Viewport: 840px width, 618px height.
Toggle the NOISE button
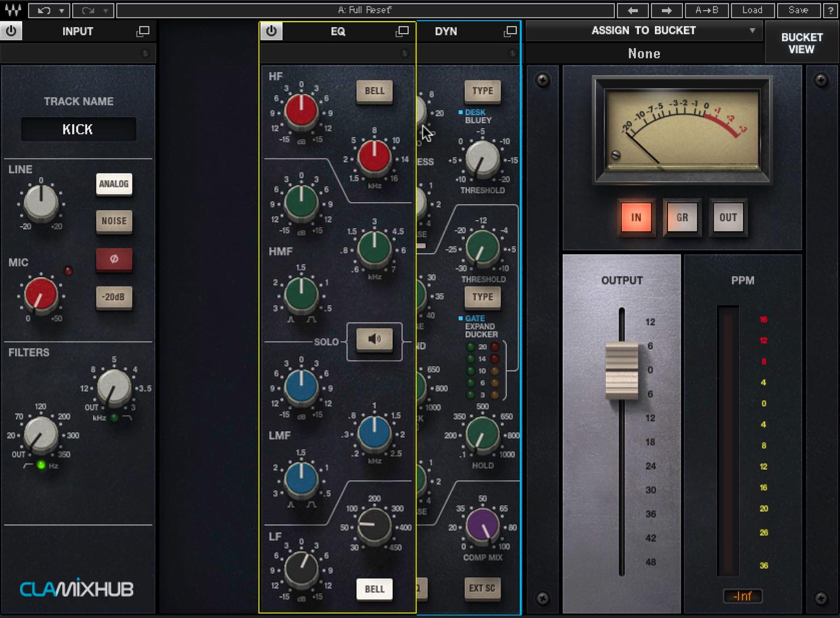[114, 221]
